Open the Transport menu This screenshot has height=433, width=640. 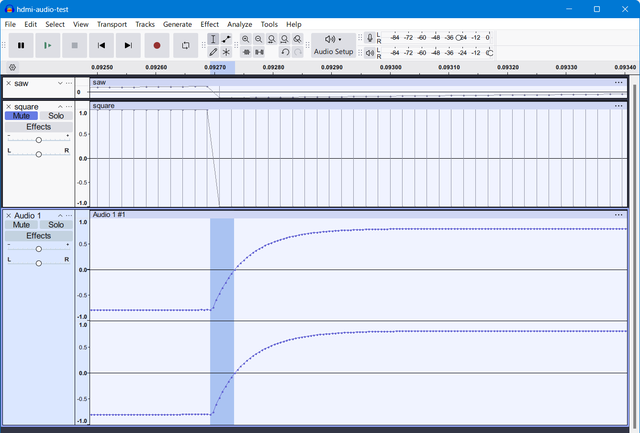(x=112, y=24)
